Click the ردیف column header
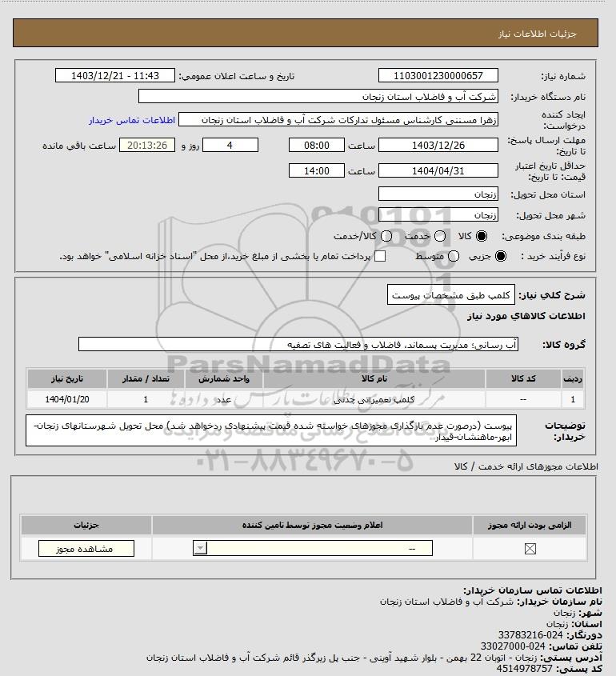The image size is (616, 676). coord(573,378)
